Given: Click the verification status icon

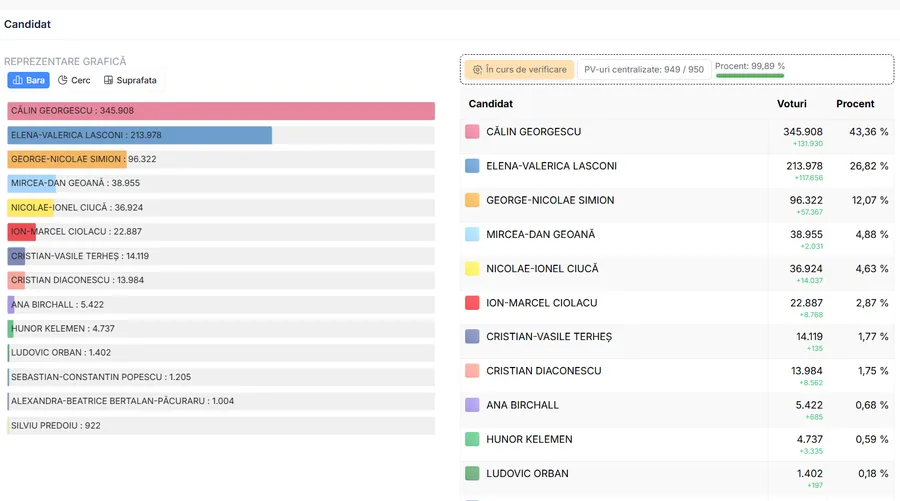Looking at the screenshot, I should click(478, 70).
